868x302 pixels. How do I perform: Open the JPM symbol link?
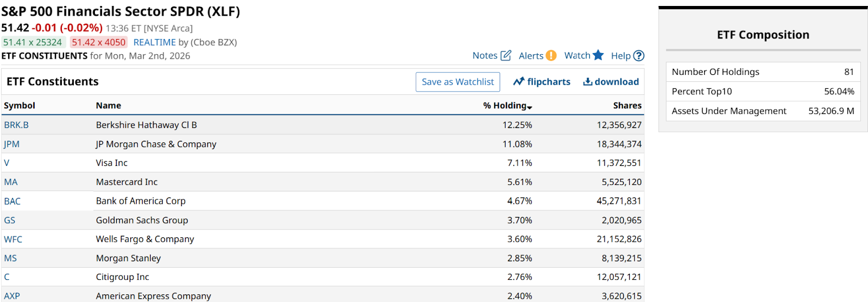click(11, 144)
